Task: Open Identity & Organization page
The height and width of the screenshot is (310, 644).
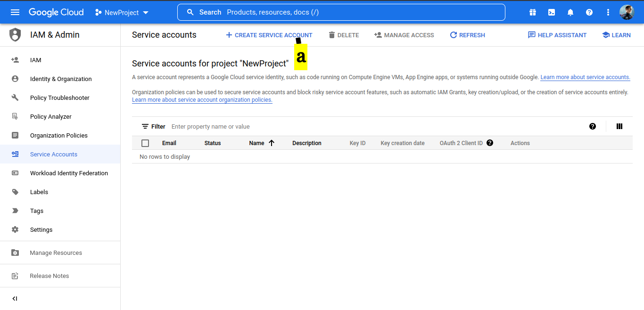Action: point(60,79)
